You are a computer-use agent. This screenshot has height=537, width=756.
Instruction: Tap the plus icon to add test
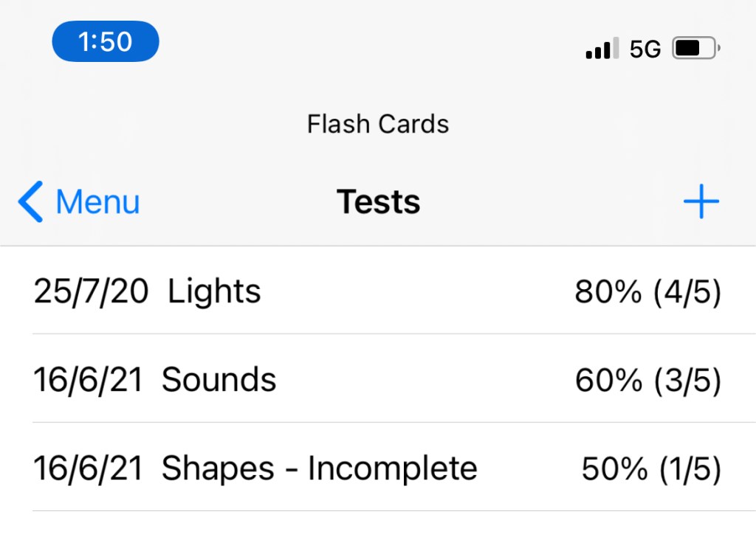click(x=701, y=202)
